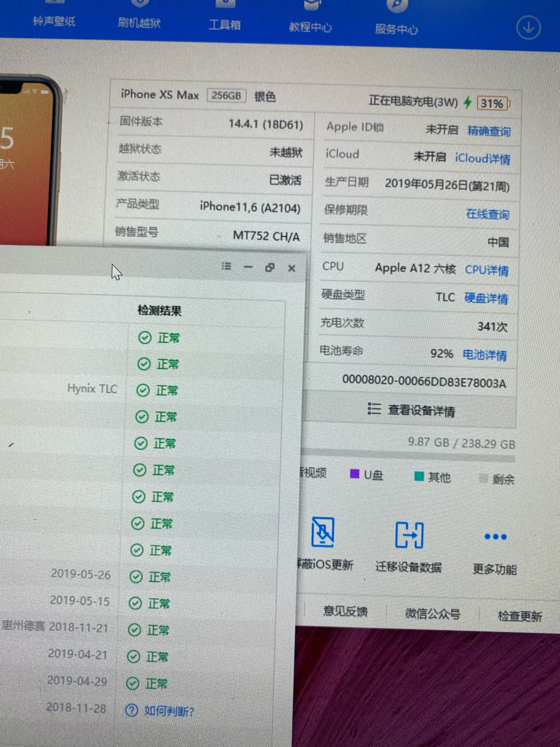Open the 硬盘详情 link

pos(486,298)
